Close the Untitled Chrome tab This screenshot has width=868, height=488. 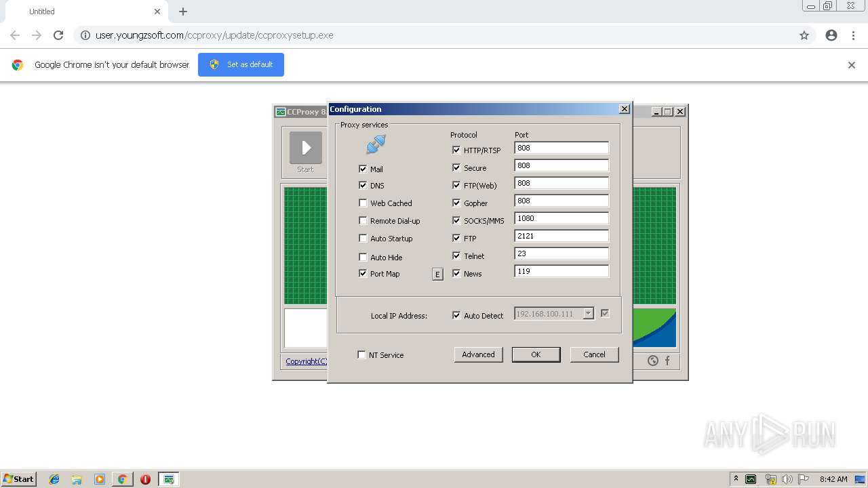tap(157, 12)
